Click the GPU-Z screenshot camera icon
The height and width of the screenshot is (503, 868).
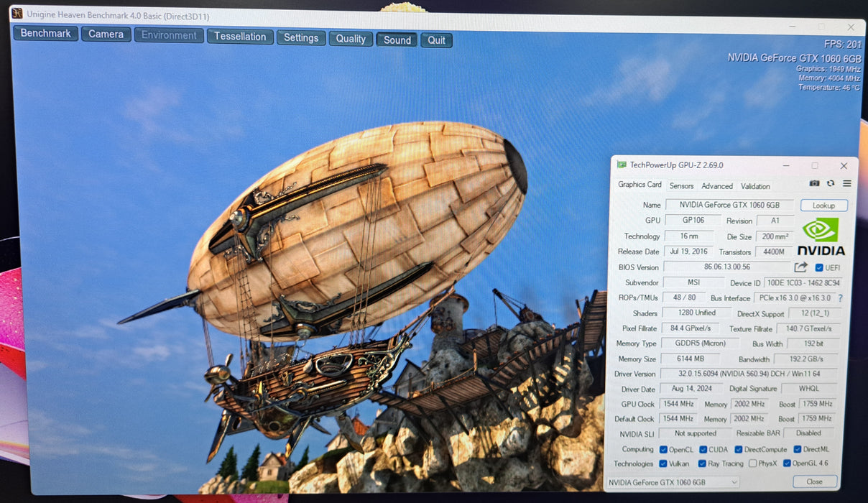tap(814, 184)
